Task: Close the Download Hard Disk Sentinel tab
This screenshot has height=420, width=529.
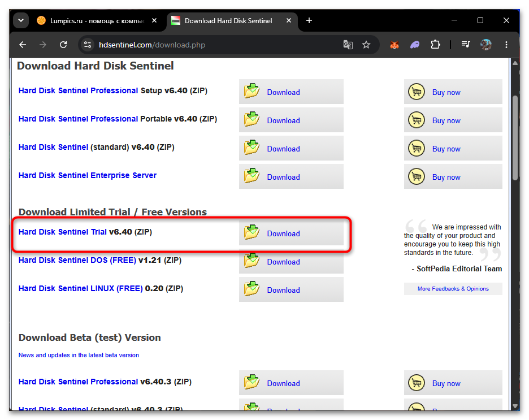Action: click(289, 20)
